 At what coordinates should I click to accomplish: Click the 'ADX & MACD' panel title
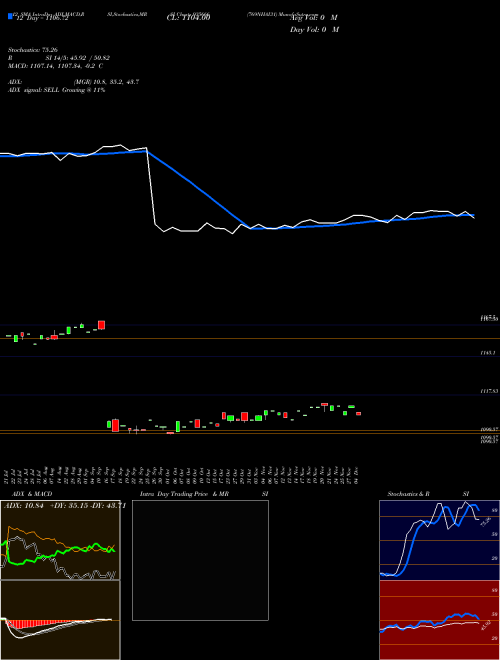[32, 494]
